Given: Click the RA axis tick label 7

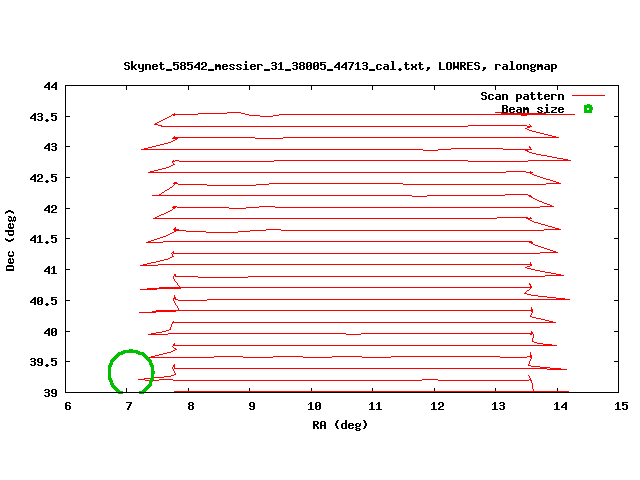Looking at the screenshot, I should (129, 406).
